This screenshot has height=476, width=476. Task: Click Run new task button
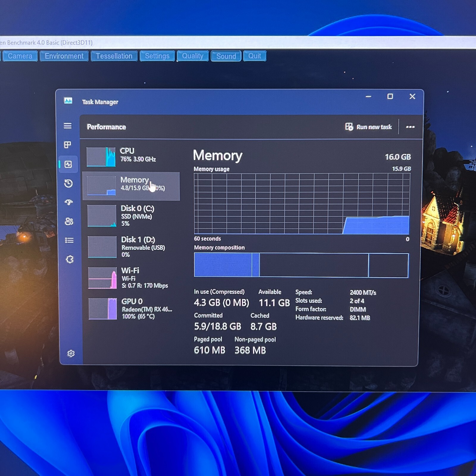point(368,127)
